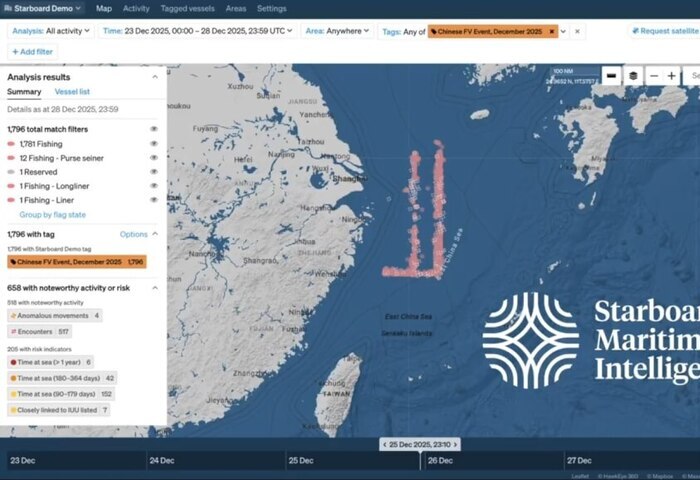Select the Anomalous movements indicator chip
Image resolution: width=700 pixels, height=480 pixels.
[x=54, y=315]
